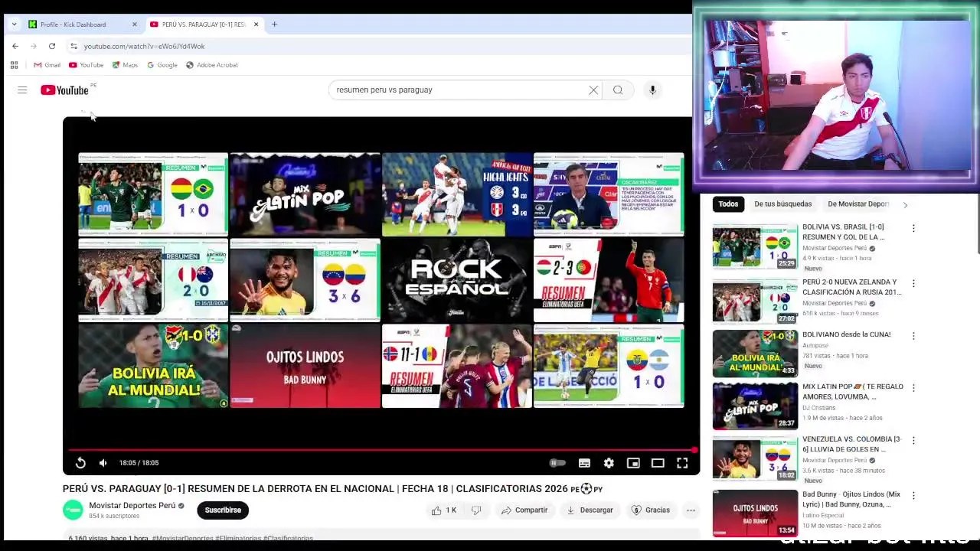980x551 pixels.
Task: Play Rock en Español endscreen video
Action: point(457,280)
